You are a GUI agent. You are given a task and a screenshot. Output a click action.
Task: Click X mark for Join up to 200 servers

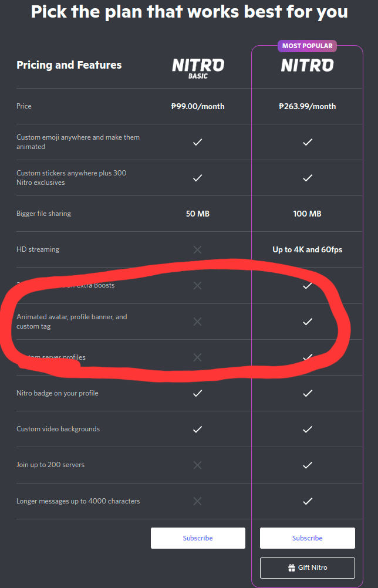tap(198, 465)
